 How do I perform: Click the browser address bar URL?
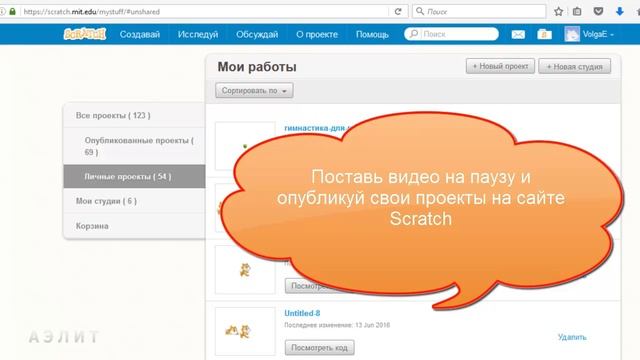pos(91,11)
